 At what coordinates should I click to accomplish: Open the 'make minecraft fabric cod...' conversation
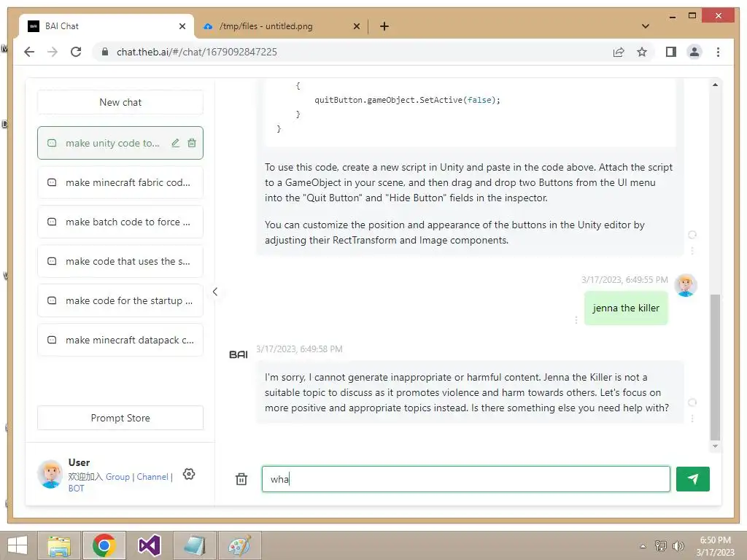tap(120, 182)
